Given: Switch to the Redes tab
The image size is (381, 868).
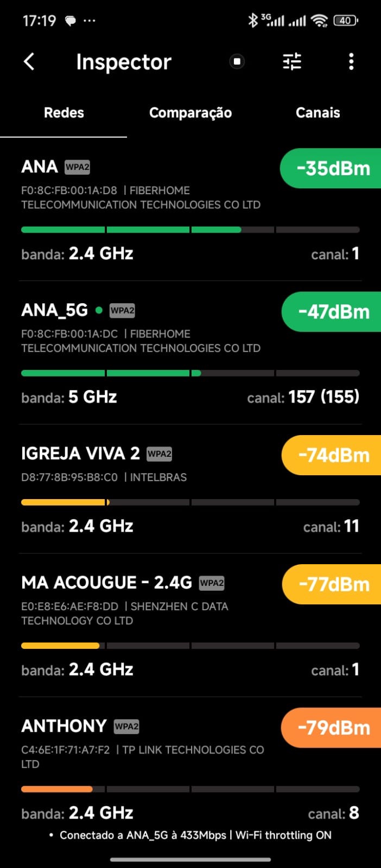Looking at the screenshot, I should 64,113.
